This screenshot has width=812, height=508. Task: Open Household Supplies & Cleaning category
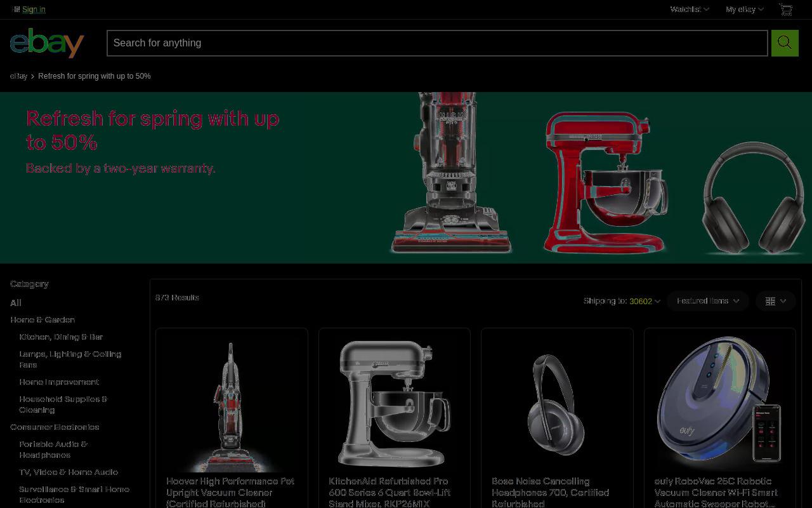click(63, 404)
